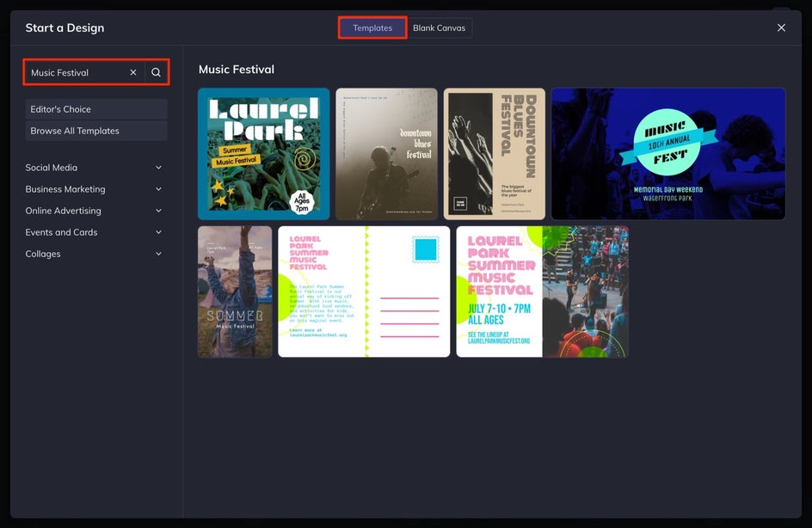This screenshot has width=812, height=528.
Task: Expand the Social Media chevron
Action: pos(158,168)
